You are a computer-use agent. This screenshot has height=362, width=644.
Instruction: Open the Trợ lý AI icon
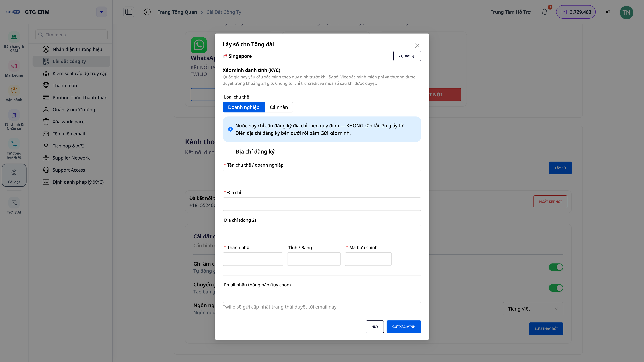[14, 203]
